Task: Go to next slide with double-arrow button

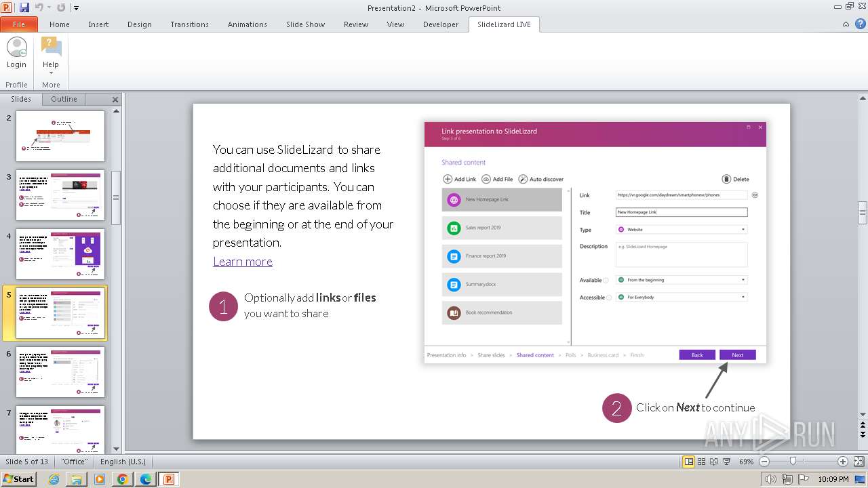Action: (x=863, y=434)
